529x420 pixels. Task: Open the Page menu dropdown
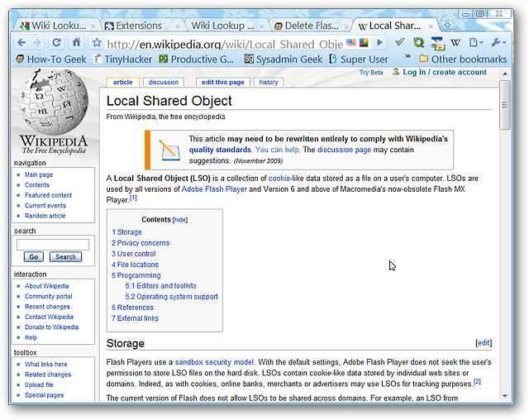pyautogui.click(x=476, y=42)
